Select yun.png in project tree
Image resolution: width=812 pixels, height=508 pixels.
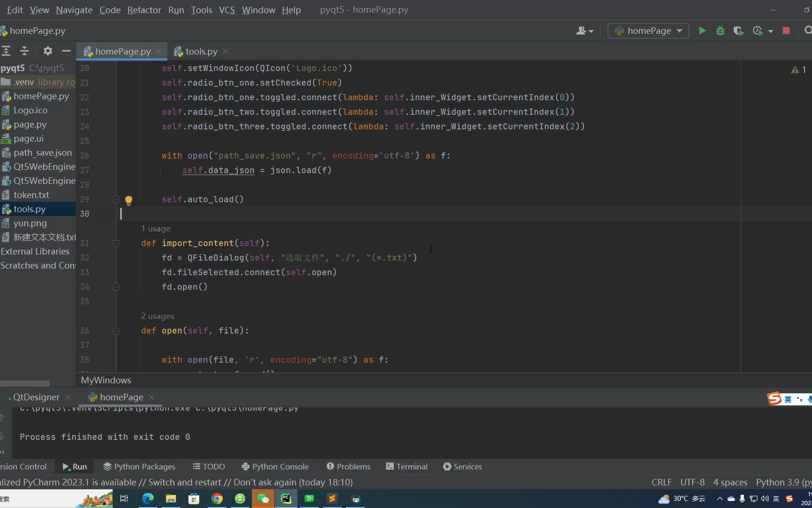click(38, 223)
